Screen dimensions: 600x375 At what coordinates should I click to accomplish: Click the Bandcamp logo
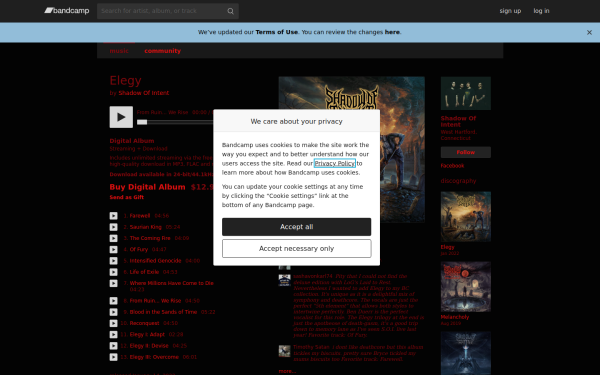point(67,11)
